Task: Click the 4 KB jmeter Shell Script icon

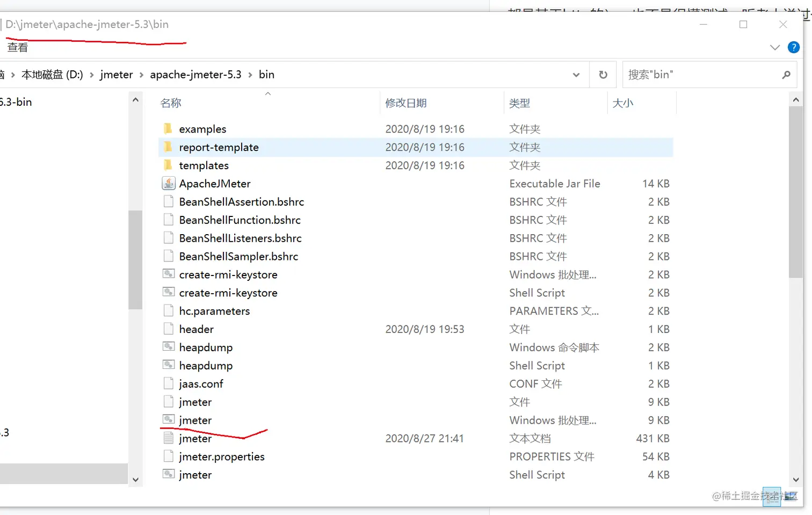Action: 169,475
